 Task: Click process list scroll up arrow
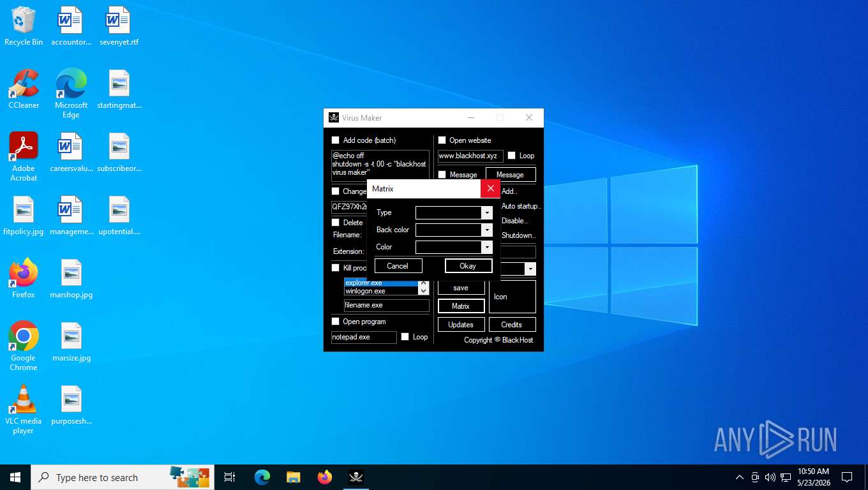tap(423, 283)
